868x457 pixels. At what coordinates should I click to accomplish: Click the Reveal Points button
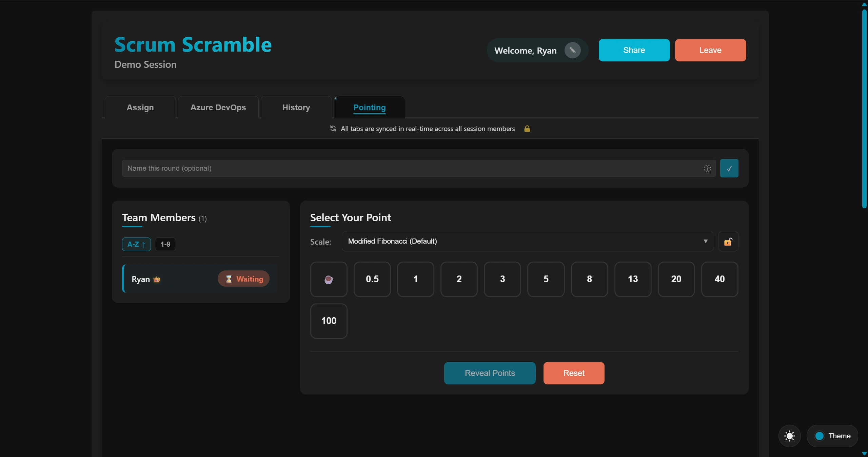click(x=489, y=373)
